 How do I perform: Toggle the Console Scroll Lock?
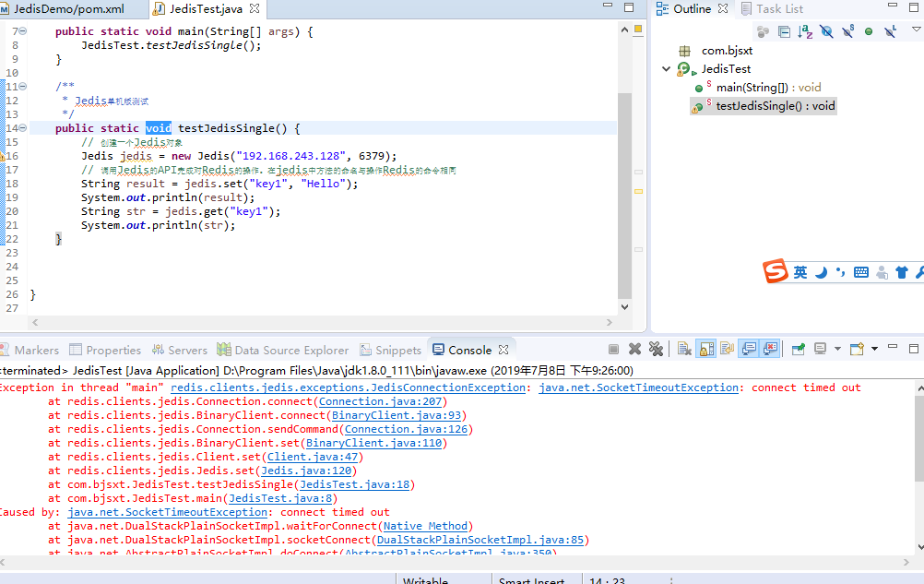pyautogui.click(x=706, y=350)
